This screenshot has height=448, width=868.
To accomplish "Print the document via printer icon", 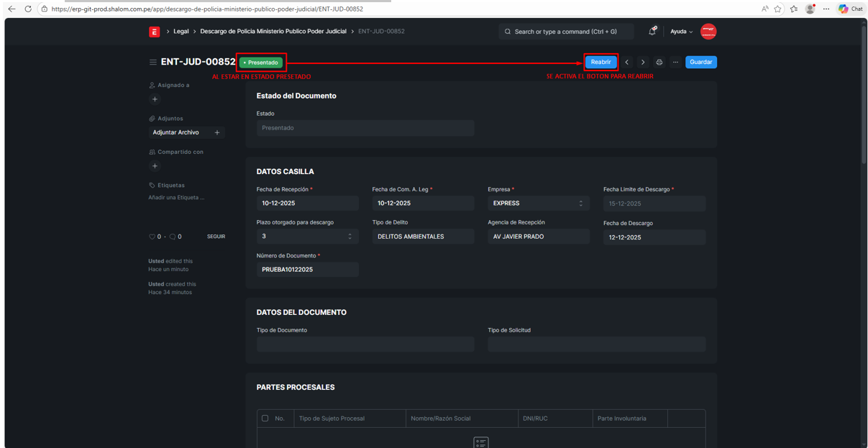I will 659,63.
